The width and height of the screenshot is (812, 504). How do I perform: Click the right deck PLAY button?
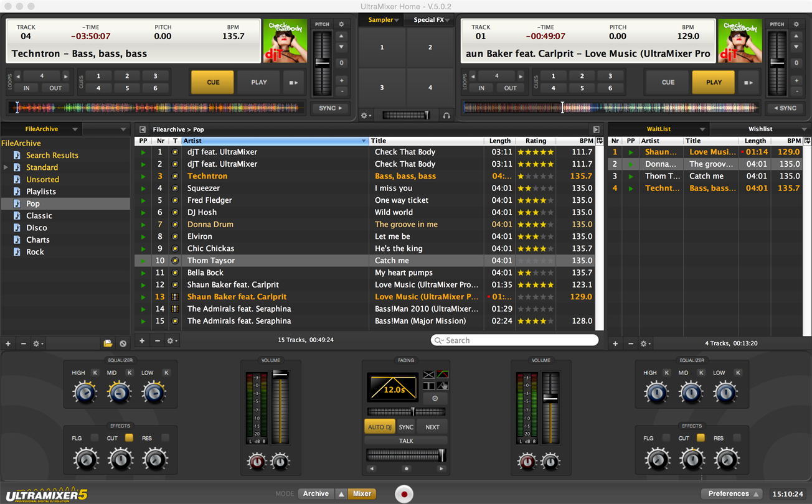tap(714, 82)
